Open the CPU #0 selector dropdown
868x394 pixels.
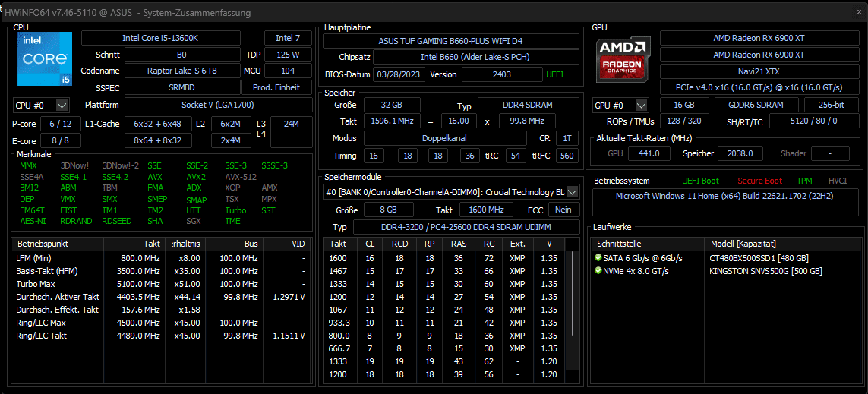pos(62,105)
